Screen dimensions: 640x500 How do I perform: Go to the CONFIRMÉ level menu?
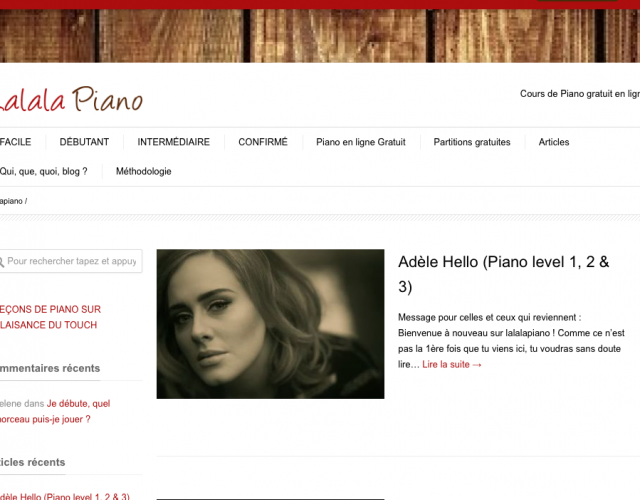click(x=263, y=142)
